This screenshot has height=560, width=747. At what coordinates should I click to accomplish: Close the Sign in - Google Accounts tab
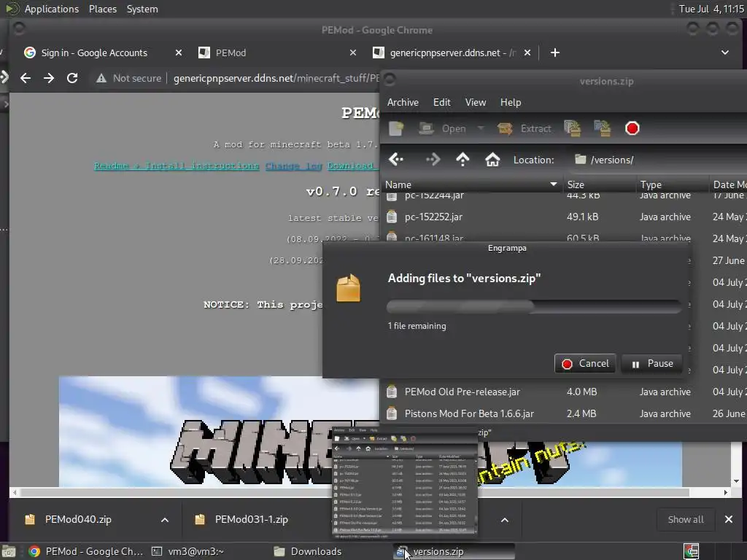pyautogui.click(x=178, y=52)
